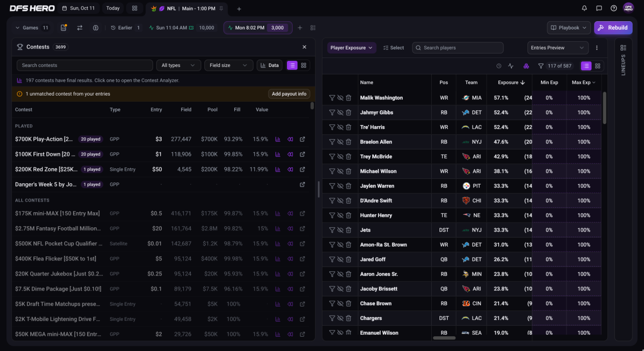Open the DFS Hero profile avatar
The height and width of the screenshot is (351, 644).
(x=628, y=8)
